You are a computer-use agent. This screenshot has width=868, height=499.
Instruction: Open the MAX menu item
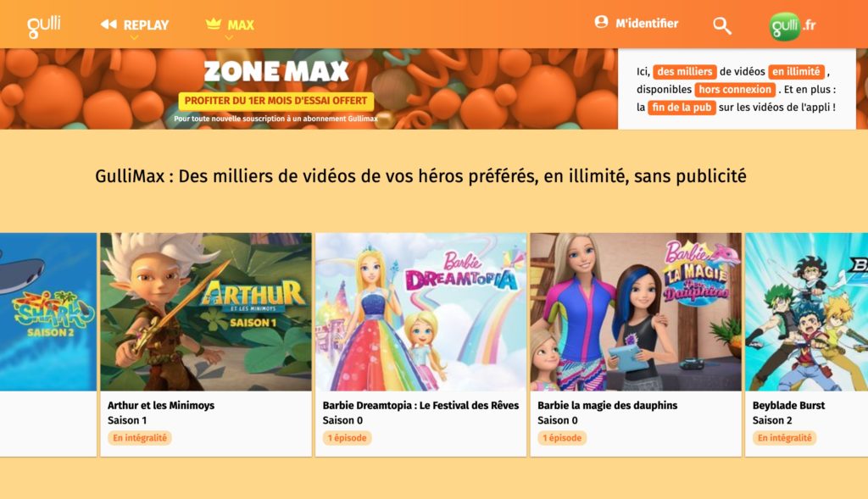[x=241, y=25]
